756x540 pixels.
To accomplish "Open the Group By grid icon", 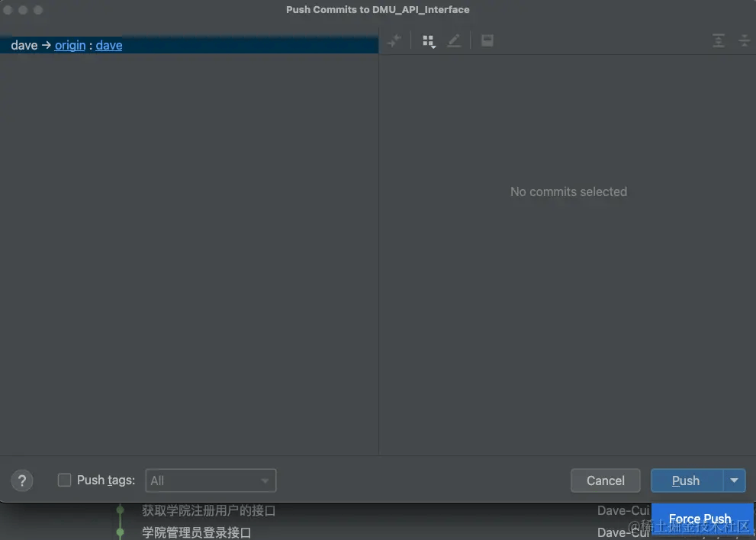I will [429, 41].
